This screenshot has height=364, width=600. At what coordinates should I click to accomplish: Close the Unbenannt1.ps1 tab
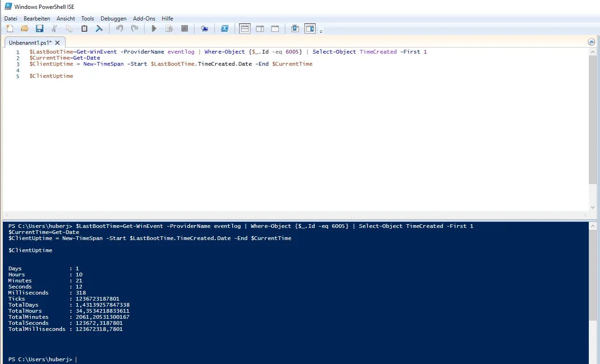coord(57,42)
